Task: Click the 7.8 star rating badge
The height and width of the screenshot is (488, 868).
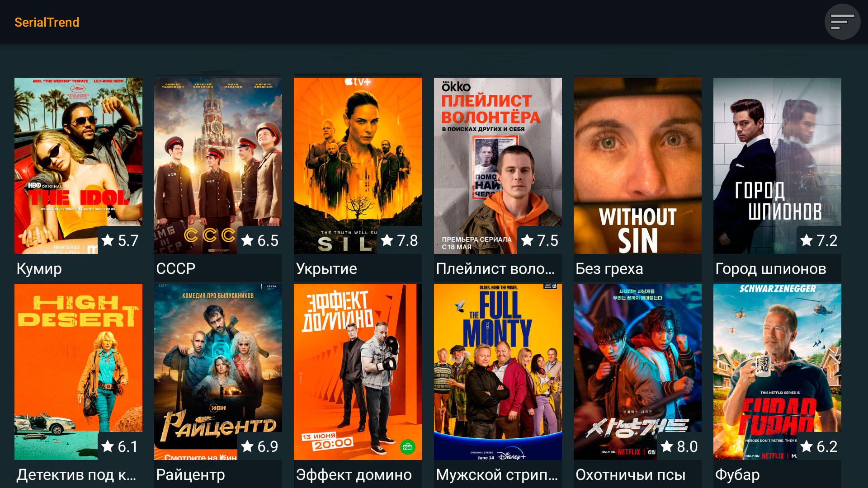Action: pos(399,240)
